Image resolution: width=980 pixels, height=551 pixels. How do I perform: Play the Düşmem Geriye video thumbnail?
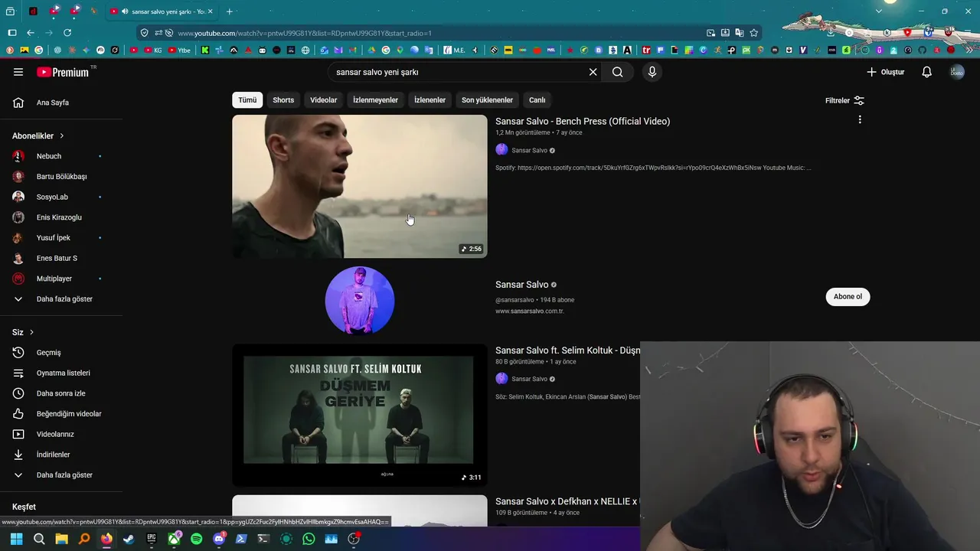click(x=360, y=415)
